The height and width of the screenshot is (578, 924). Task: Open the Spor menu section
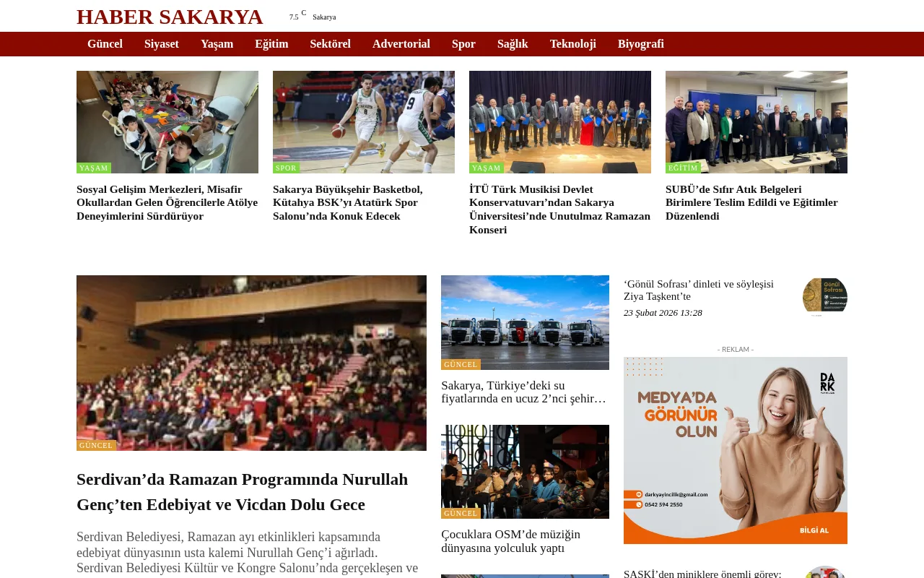(463, 44)
